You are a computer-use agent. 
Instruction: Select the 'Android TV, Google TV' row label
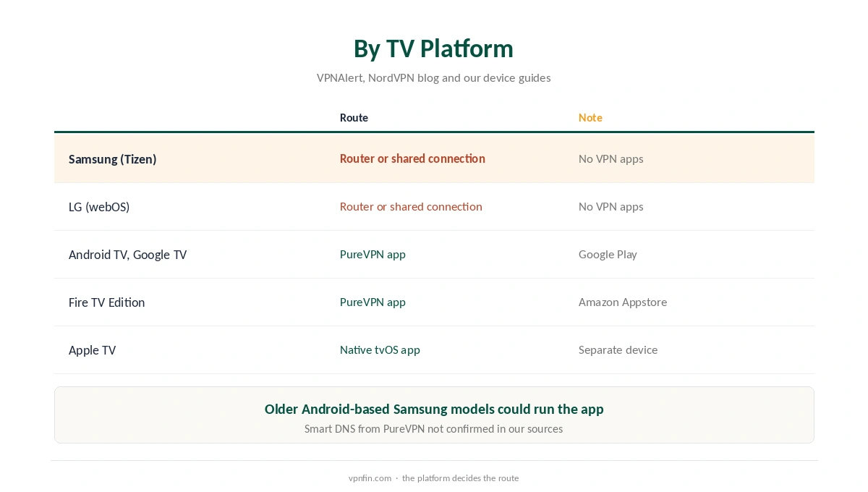coord(127,254)
